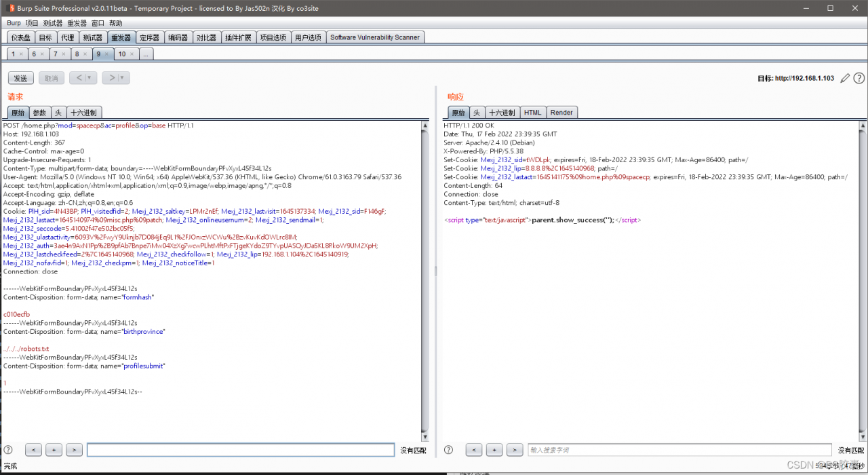The image size is (868, 475).
Task: Switch to the 代理 proxy tab
Action: tap(67, 37)
